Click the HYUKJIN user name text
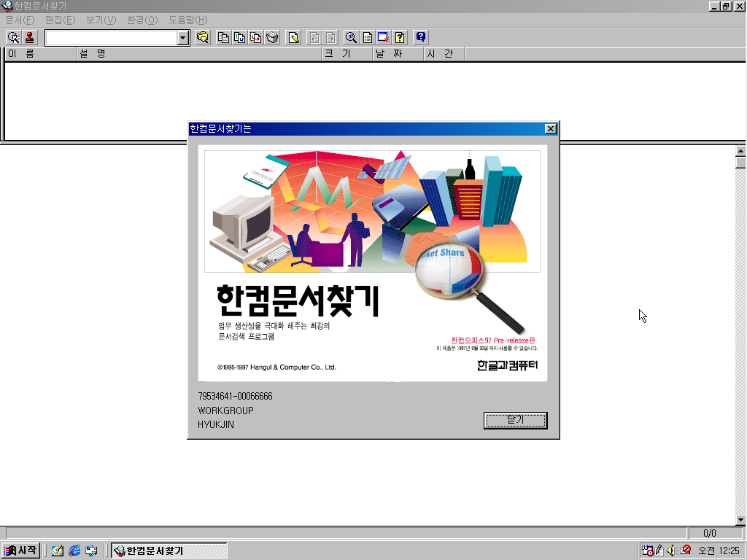 coord(216,424)
